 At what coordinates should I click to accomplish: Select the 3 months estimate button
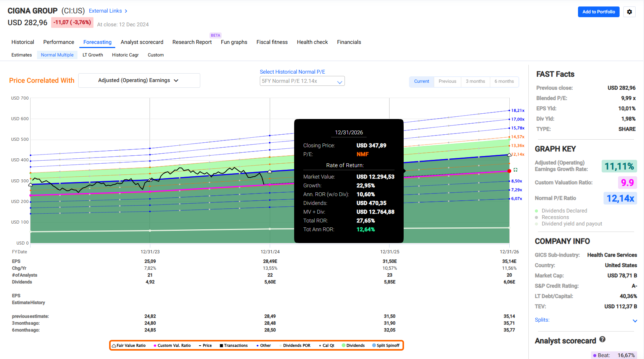[x=475, y=81]
